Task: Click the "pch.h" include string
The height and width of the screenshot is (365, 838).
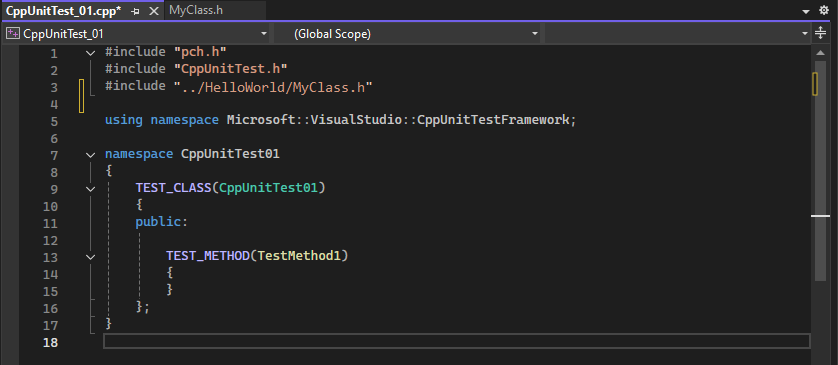Action: point(200,52)
